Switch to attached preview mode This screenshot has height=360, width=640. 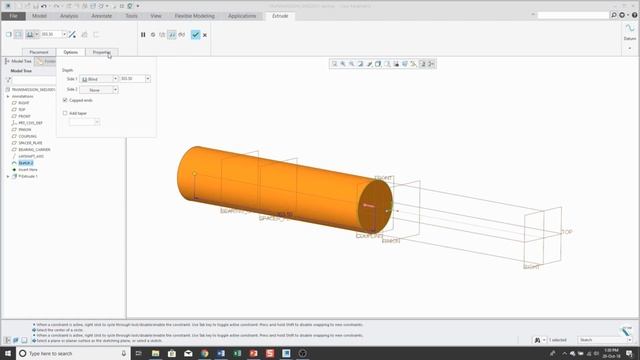(x=172, y=35)
